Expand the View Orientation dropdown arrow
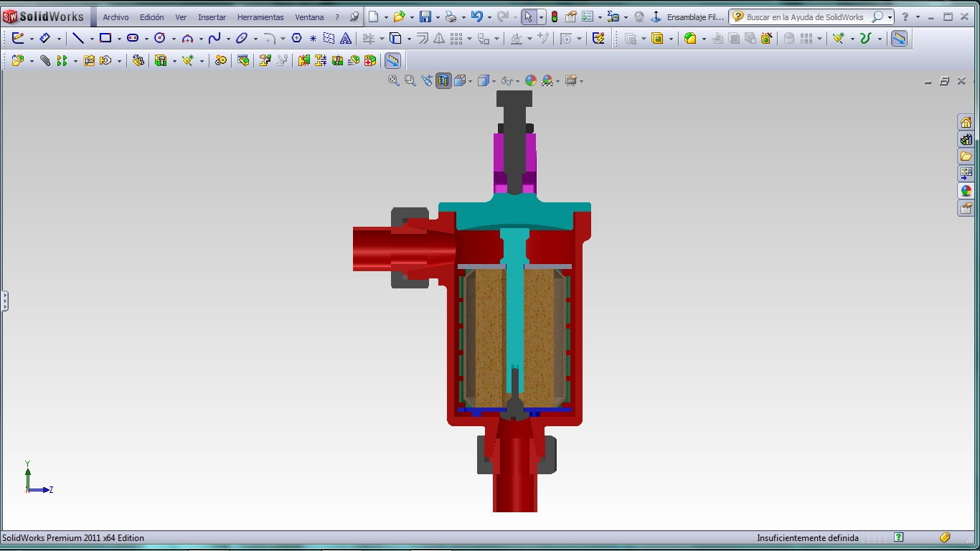 pyautogui.click(x=470, y=81)
